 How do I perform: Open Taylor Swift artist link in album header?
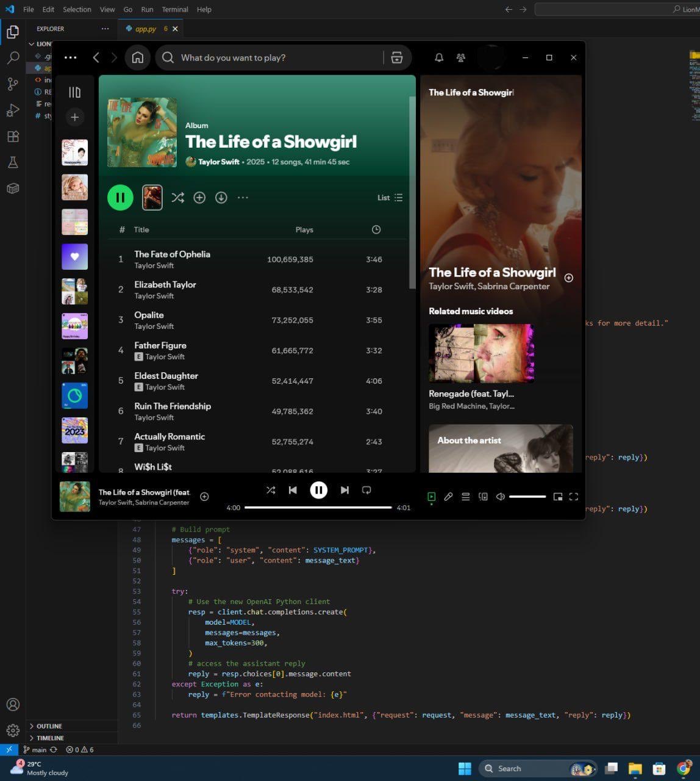[x=218, y=162]
